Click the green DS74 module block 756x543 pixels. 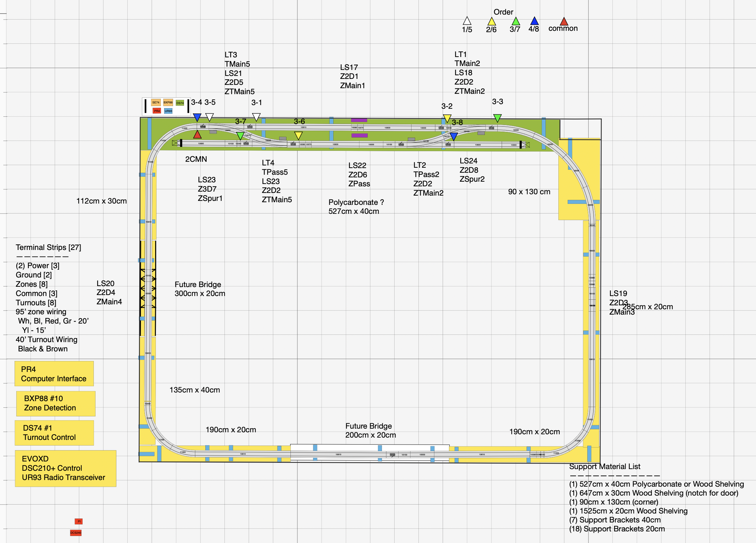pyautogui.click(x=180, y=103)
